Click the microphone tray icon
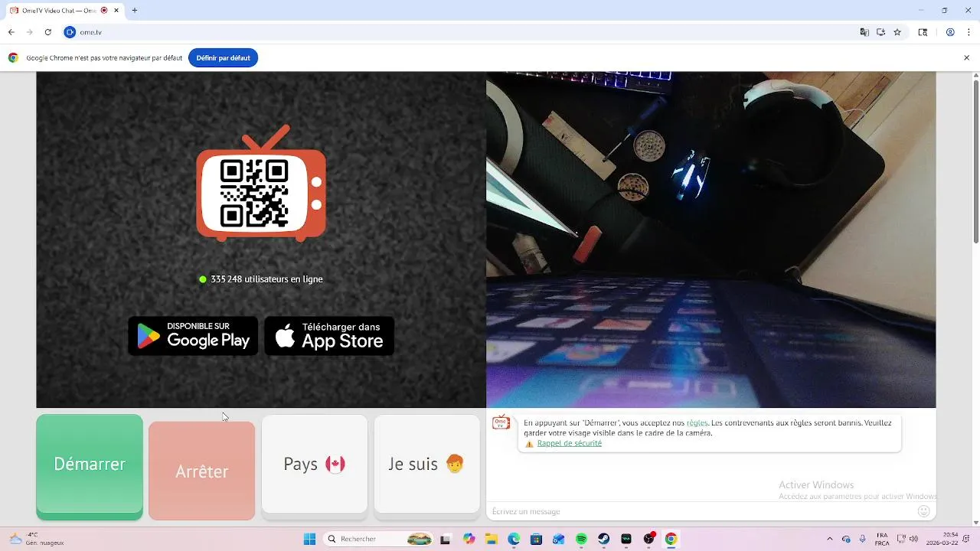Image resolution: width=980 pixels, height=551 pixels. [x=863, y=539]
